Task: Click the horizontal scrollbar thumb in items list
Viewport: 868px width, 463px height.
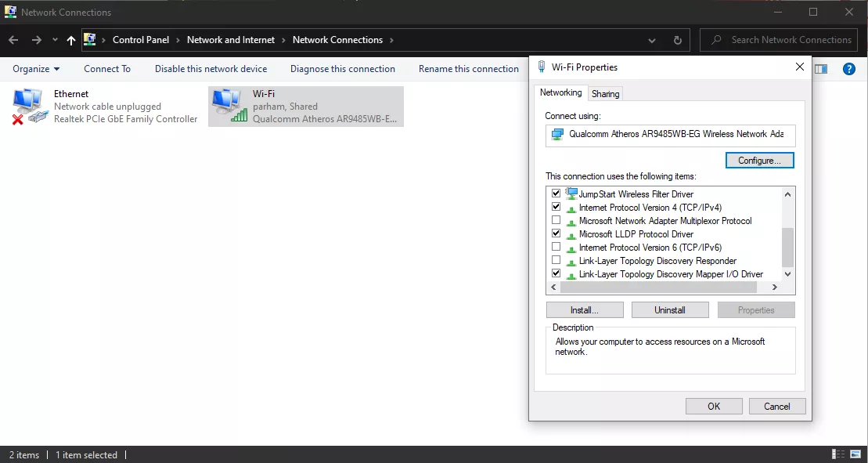Action: point(658,287)
